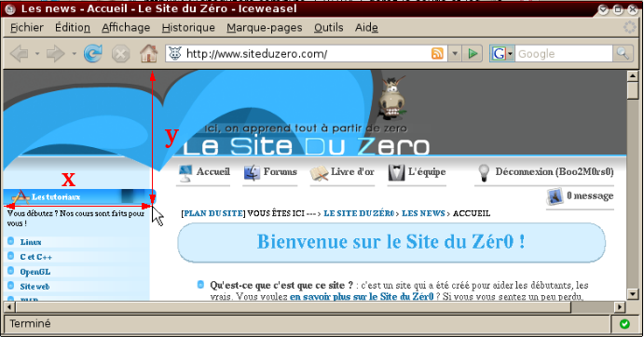Viewport: 644px width, 337px height.
Task: Click the Accueil computer icon
Action: coord(185,173)
